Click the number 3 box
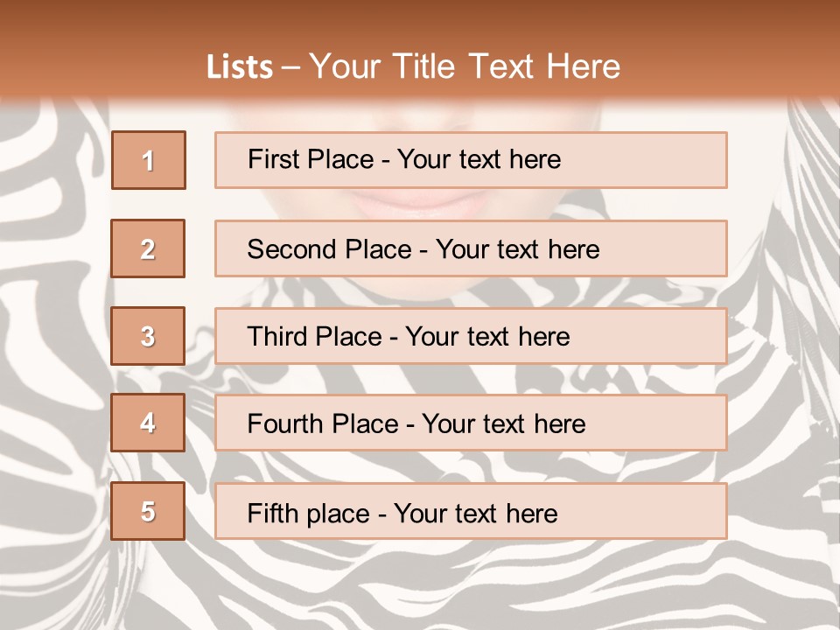 149,336
